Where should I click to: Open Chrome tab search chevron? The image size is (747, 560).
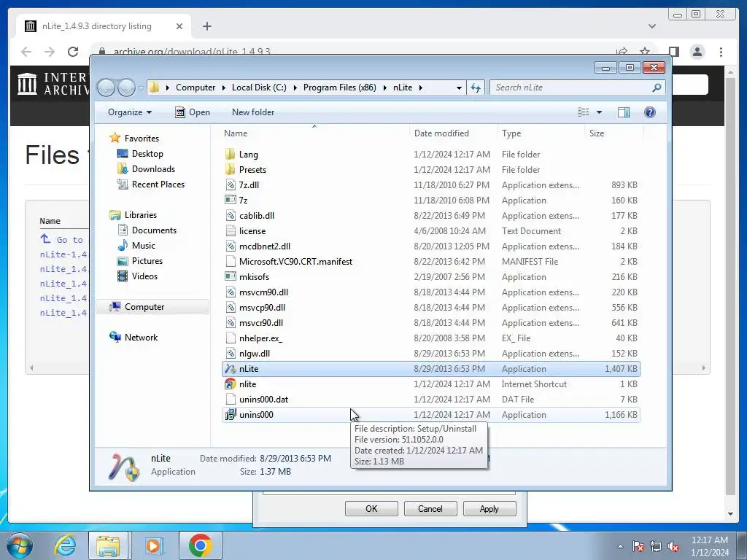[651, 26]
